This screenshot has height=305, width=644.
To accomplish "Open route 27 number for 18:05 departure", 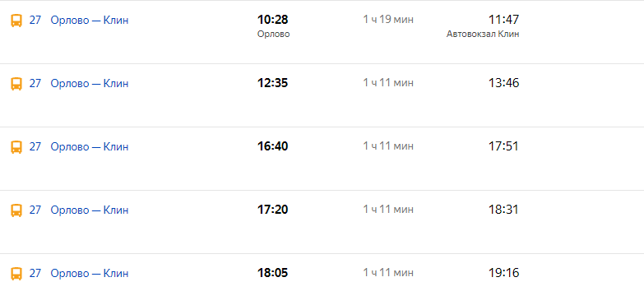I will [x=35, y=273].
